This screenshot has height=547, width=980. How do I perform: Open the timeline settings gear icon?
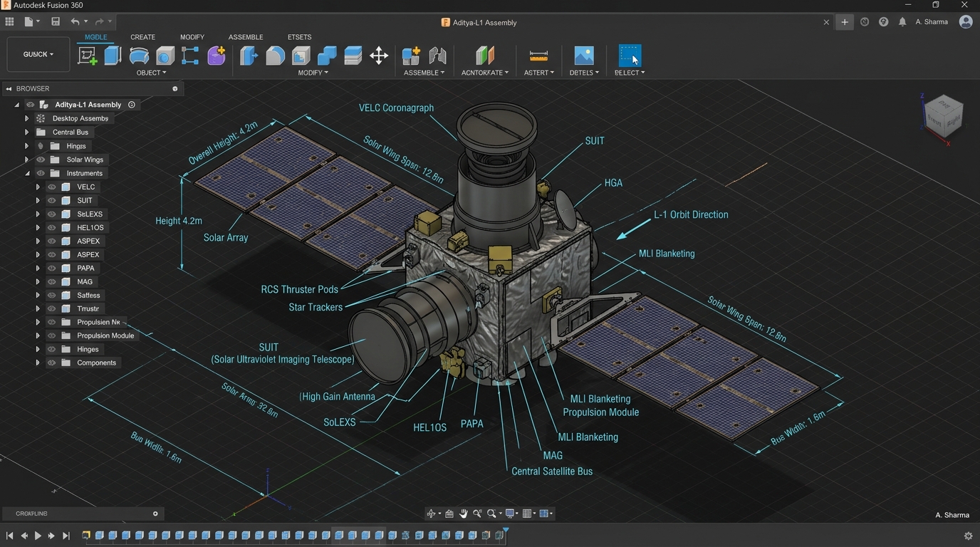pos(968,536)
